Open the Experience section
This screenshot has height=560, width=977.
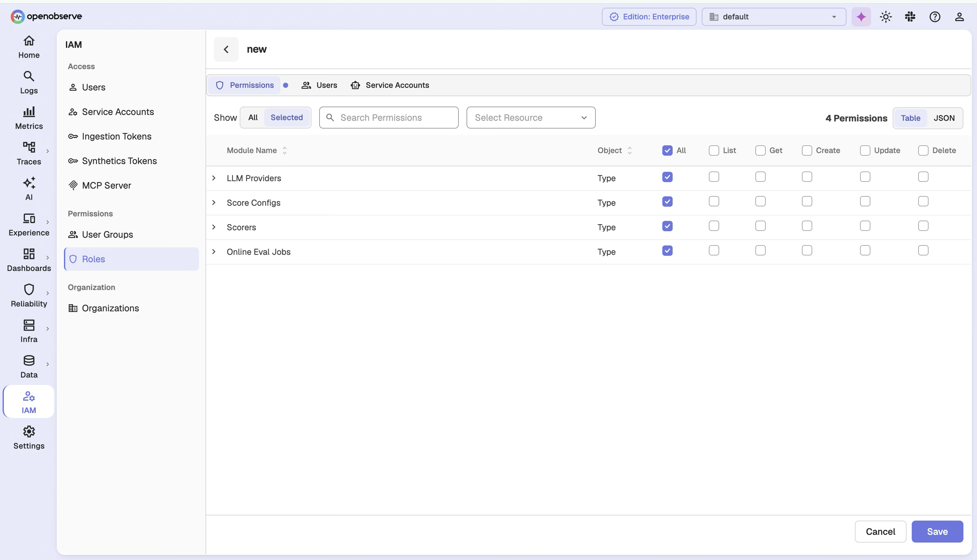(29, 225)
